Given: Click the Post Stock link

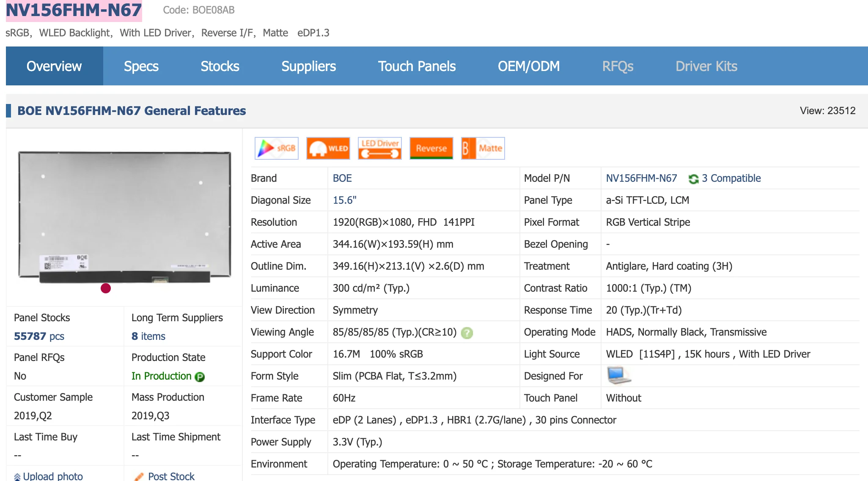Looking at the screenshot, I should [x=171, y=476].
